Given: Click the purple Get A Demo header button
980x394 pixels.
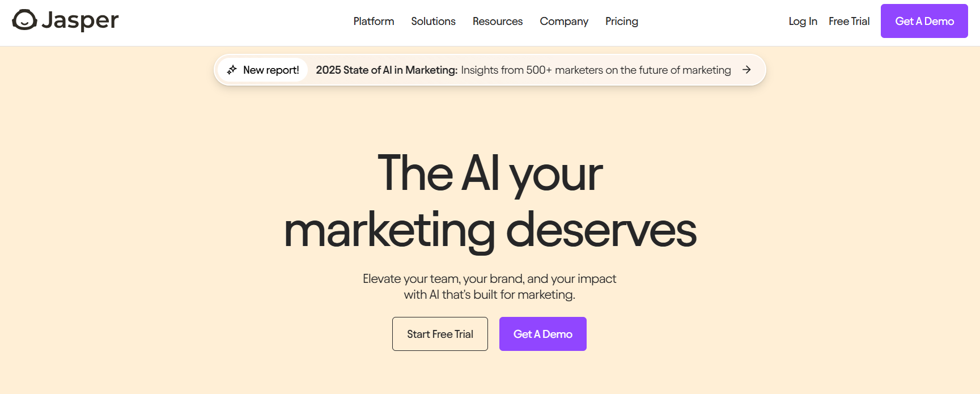Looking at the screenshot, I should pos(924,21).
